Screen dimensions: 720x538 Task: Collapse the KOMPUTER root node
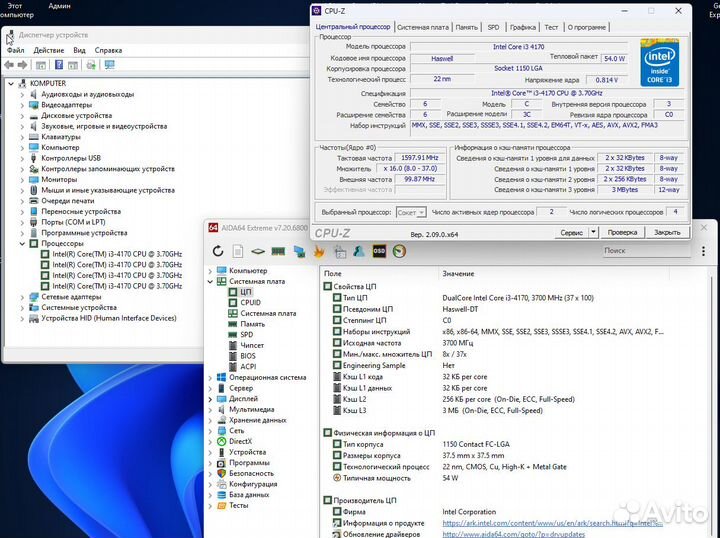pyautogui.click(x=11, y=84)
